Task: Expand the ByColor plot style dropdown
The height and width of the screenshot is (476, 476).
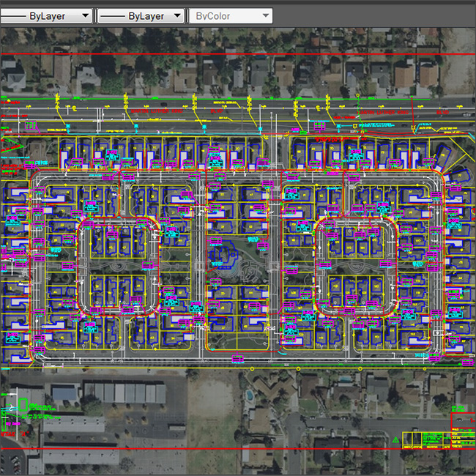Action: 231,16
